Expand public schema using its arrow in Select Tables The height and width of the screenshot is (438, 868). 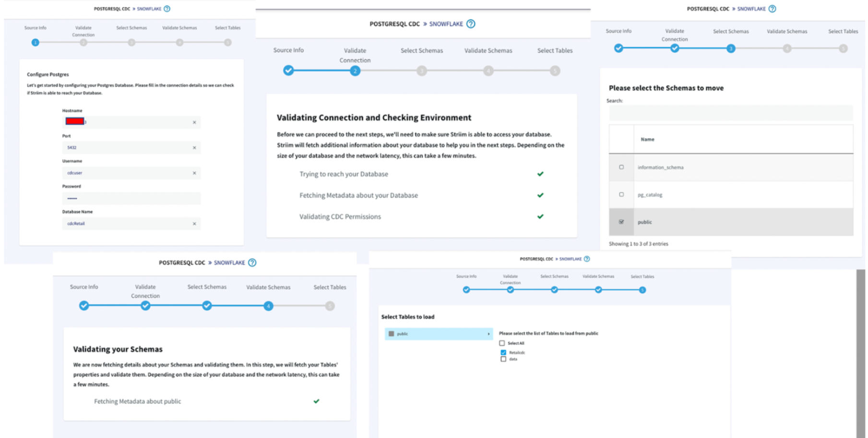click(488, 334)
